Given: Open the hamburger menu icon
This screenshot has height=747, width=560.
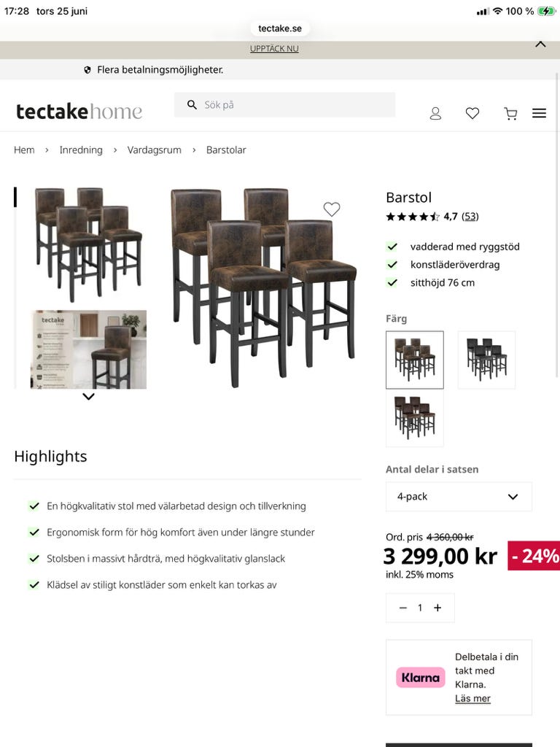Looking at the screenshot, I should coord(539,113).
